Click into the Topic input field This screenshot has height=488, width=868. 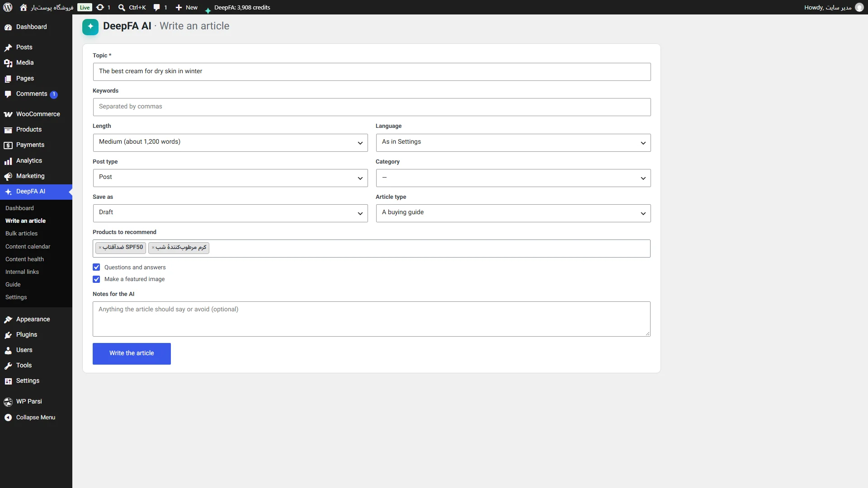tap(372, 71)
